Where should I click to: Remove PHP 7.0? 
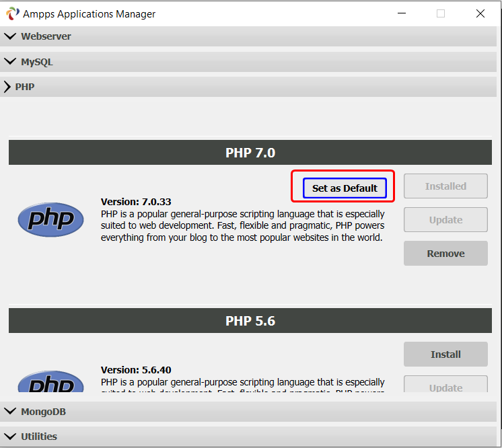[445, 254]
